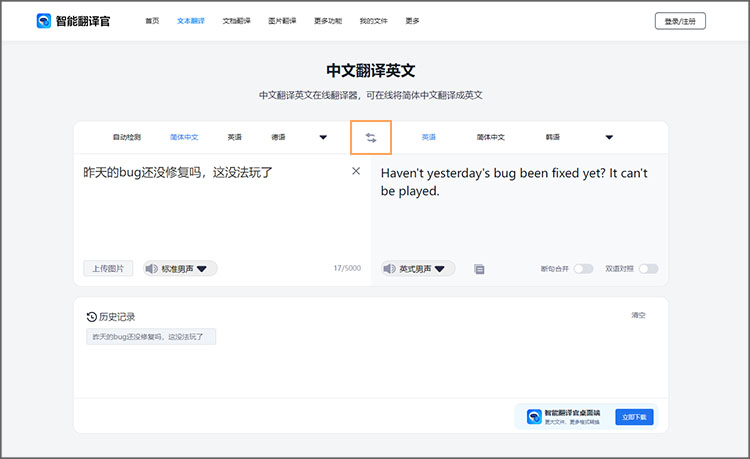
Task: Click the desktop app logo in download banner
Action: 534,416
